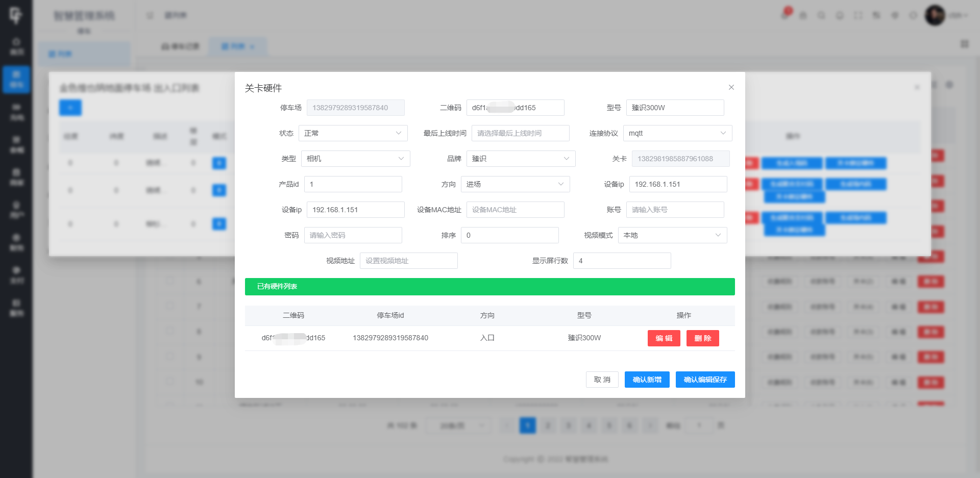Image resolution: width=980 pixels, height=478 pixels.
Task: Click the 设备MAC地址 input field
Action: pos(515,210)
